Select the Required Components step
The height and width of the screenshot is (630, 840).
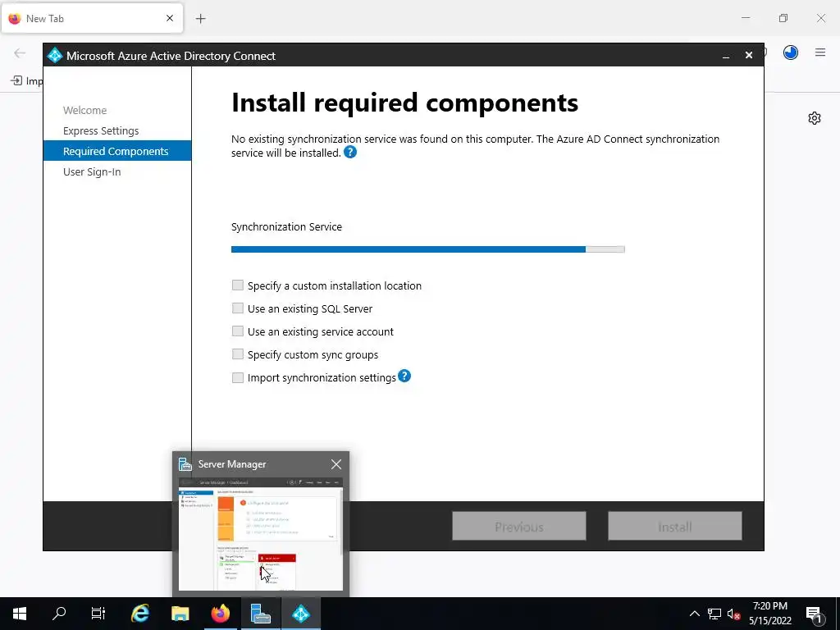coord(117,151)
